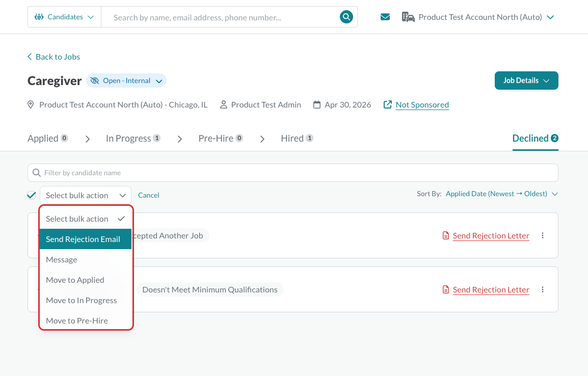This screenshot has width=588, height=376.
Task: Send Rejection Letter for Doesn't Meet Minimum Qualifications candidate
Action: pyautogui.click(x=491, y=289)
